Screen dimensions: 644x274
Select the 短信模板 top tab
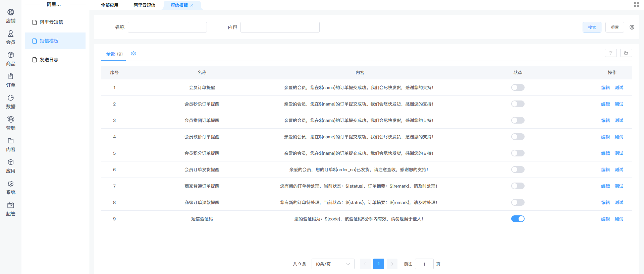(x=179, y=5)
